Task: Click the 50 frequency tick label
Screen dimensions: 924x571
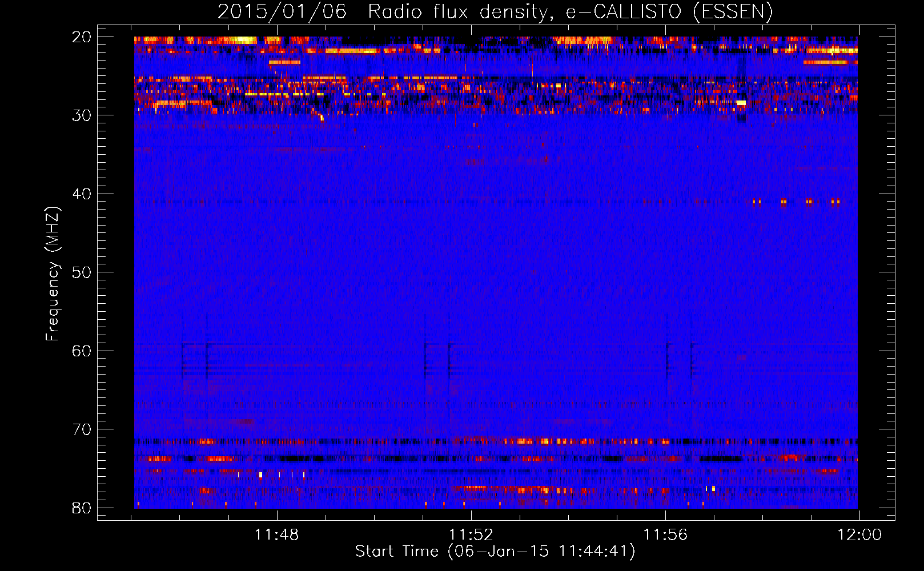Action: tap(82, 272)
